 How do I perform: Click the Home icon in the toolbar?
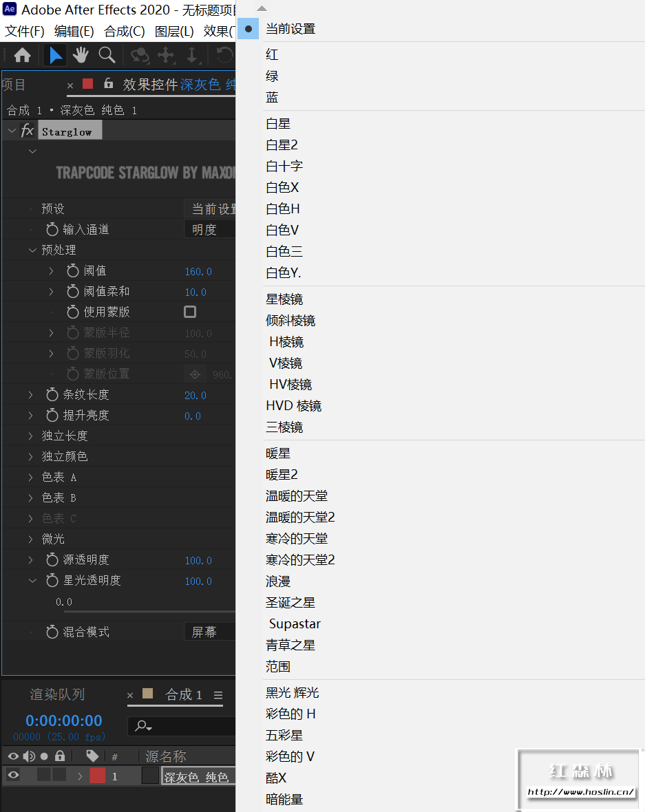[x=23, y=55]
